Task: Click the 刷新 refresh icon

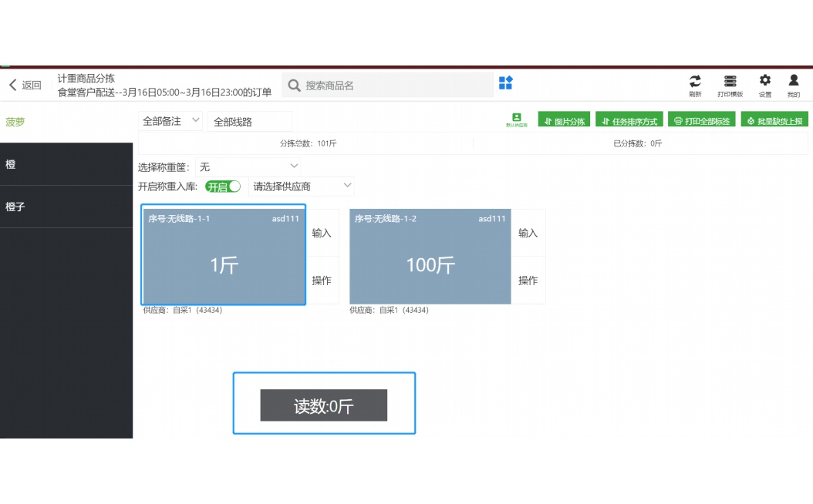Action: [x=695, y=86]
